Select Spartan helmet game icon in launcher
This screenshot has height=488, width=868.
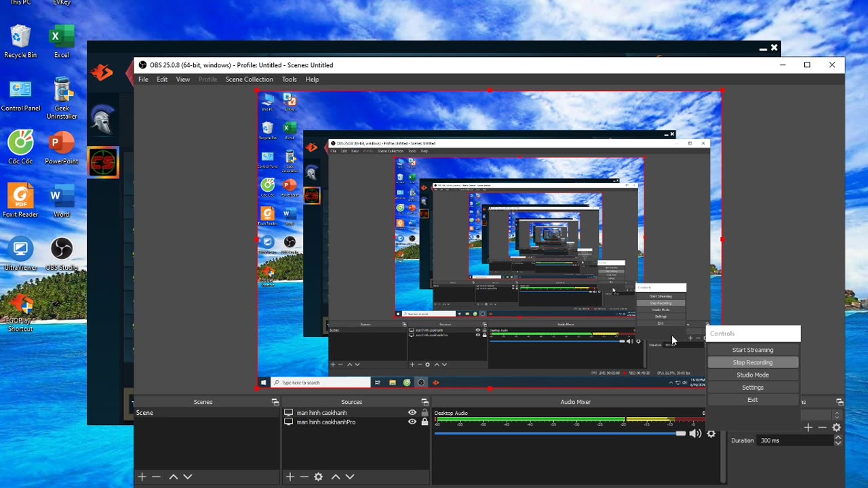coord(102,120)
